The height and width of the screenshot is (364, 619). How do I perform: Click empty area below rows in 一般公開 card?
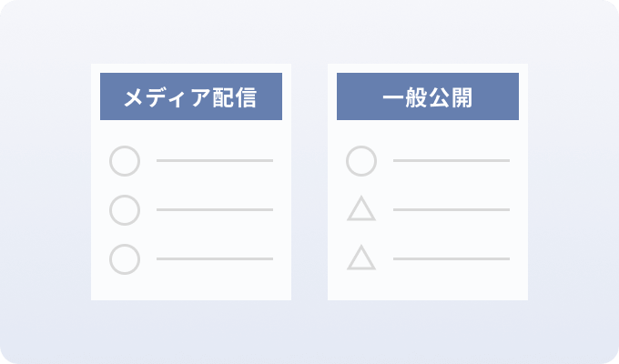pyautogui.click(x=428, y=288)
